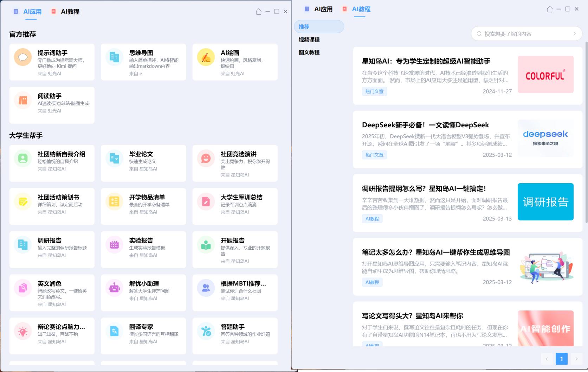The image size is (588, 372).
Task: Click the deepseek article thumbnail
Action: coord(545,138)
